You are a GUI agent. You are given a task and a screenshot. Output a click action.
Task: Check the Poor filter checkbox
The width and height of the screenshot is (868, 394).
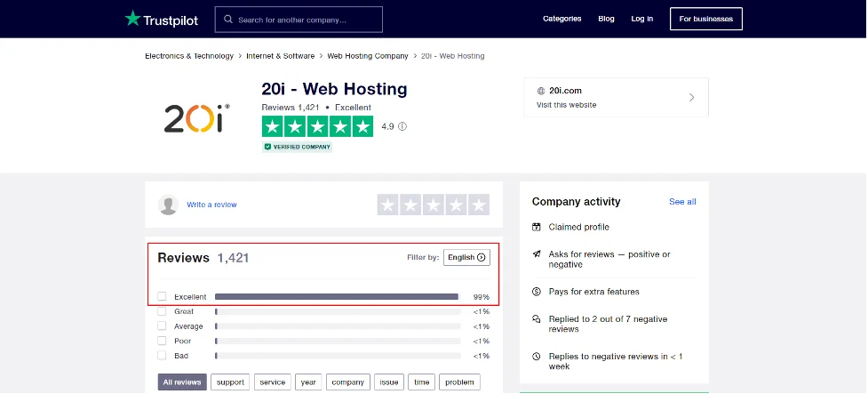click(162, 341)
